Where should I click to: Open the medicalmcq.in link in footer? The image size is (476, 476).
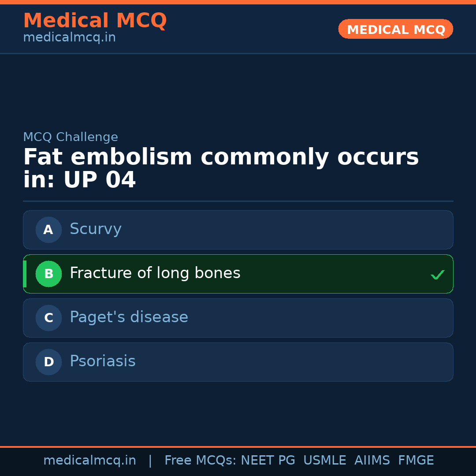(89, 461)
